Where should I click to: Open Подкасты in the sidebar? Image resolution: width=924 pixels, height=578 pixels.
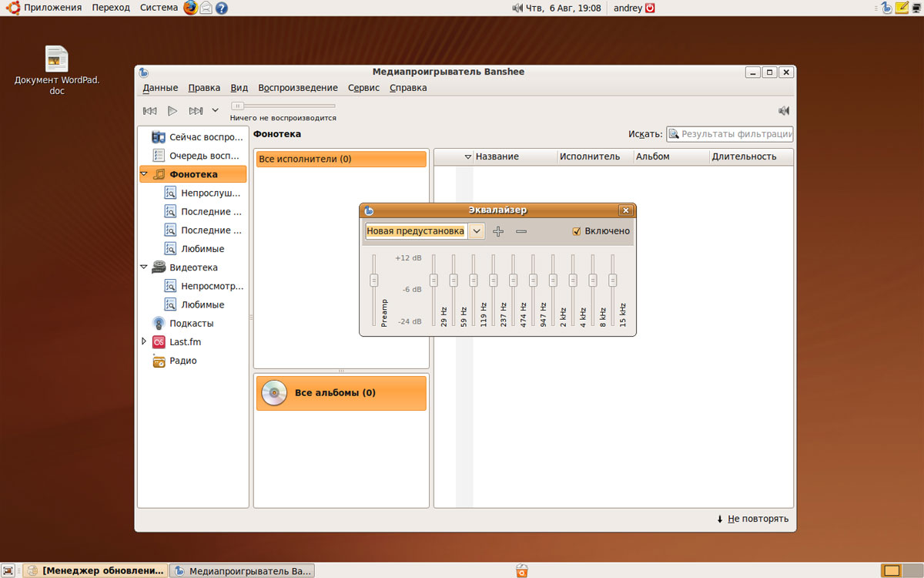tap(191, 324)
